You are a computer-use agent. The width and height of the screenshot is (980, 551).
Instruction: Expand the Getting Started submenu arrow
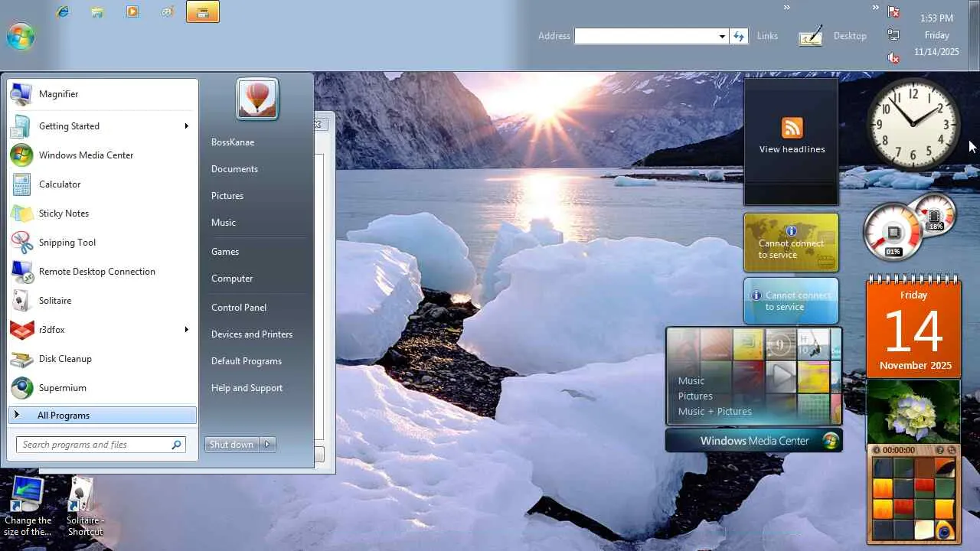coord(186,126)
